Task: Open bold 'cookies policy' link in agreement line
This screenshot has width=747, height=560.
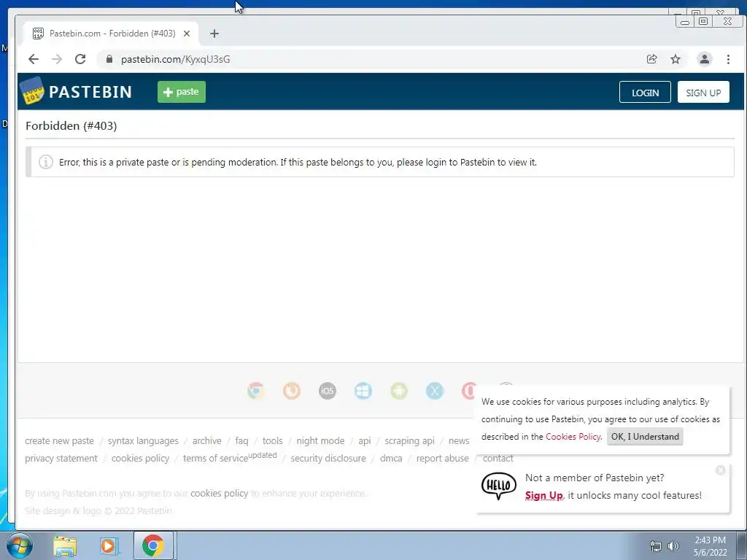Action: point(219,494)
